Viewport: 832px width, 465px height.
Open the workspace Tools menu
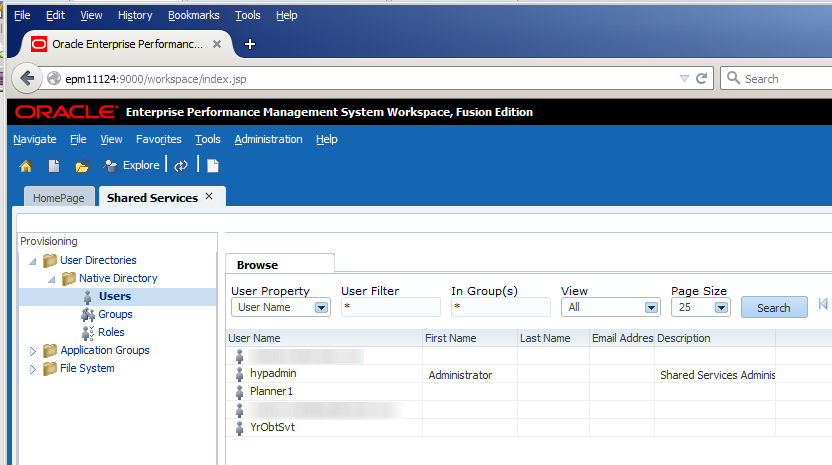[207, 139]
